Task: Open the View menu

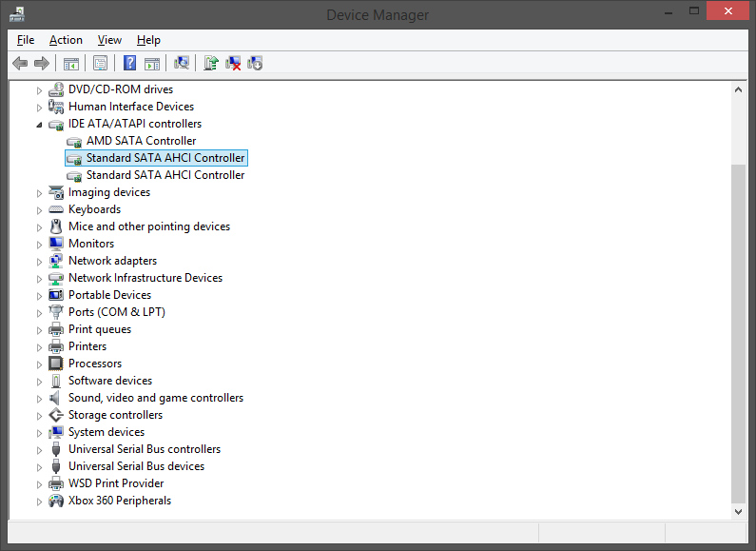Action: [109, 40]
